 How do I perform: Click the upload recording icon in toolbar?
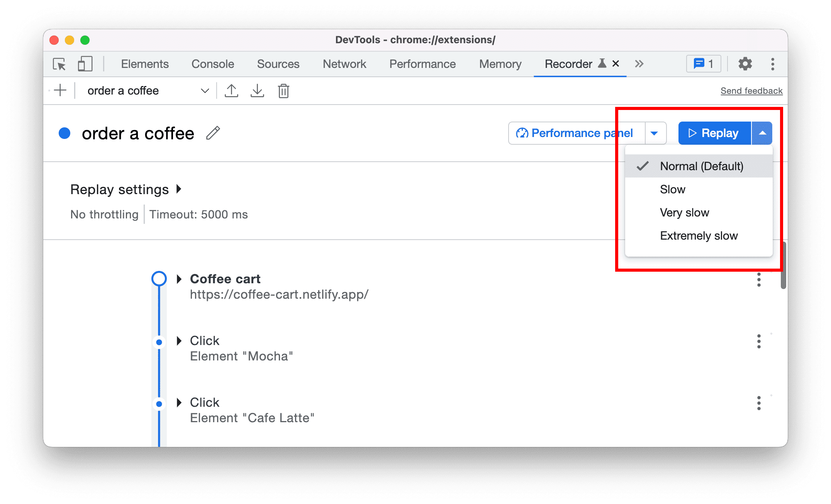(x=232, y=91)
